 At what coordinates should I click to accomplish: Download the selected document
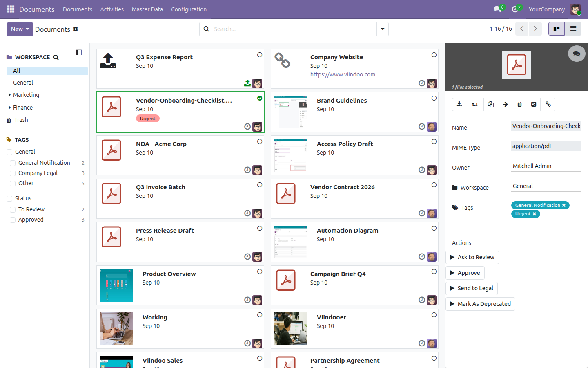click(459, 104)
